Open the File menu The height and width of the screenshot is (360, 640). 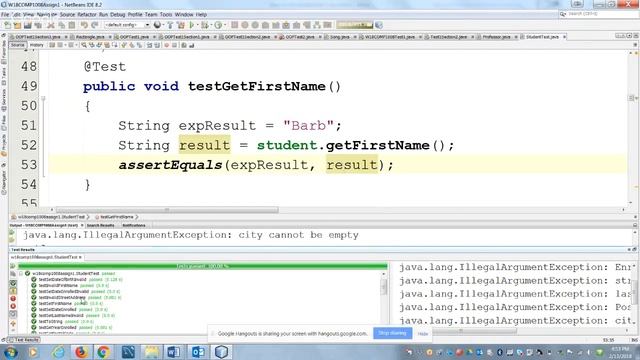[x=5, y=14]
